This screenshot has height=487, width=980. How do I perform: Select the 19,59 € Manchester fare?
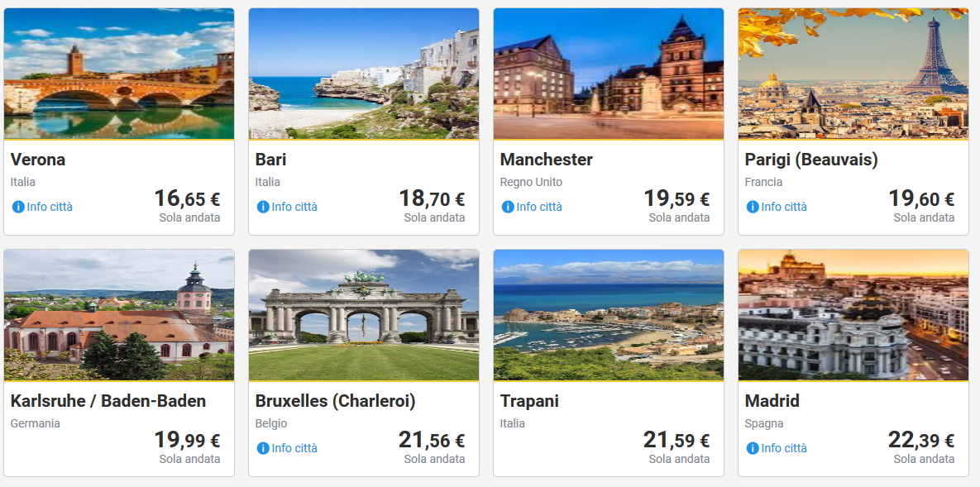tap(676, 199)
